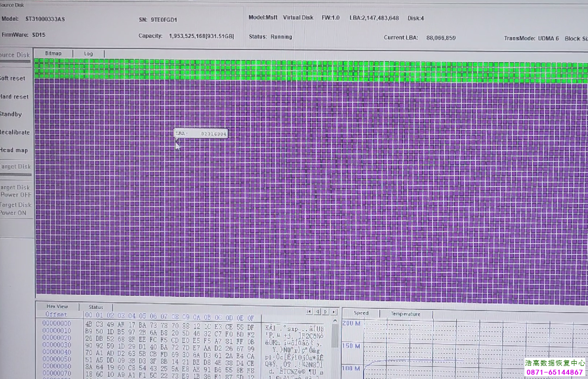
Task: Jump to first page in hex view
Action: click(x=309, y=312)
